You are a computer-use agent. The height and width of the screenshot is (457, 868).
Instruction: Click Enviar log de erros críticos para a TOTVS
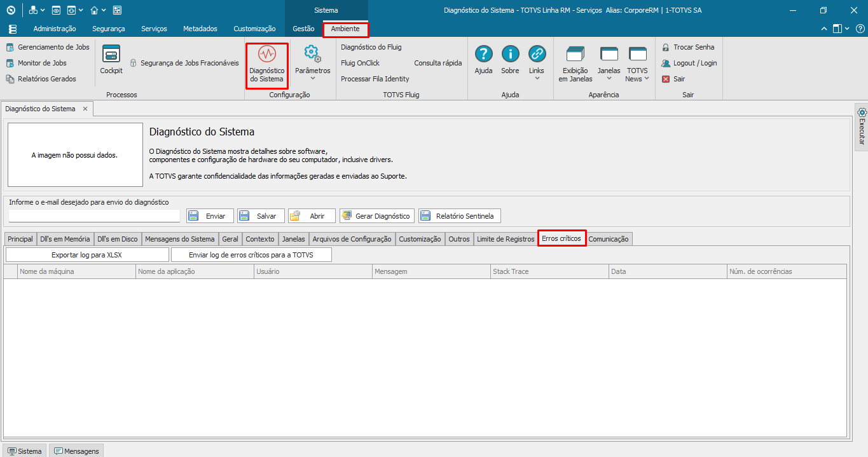click(251, 255)
